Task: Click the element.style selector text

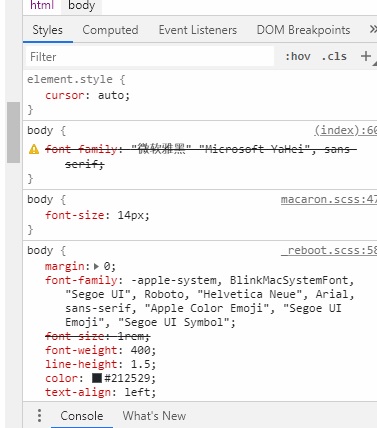Action: click(x=69, y=79)
